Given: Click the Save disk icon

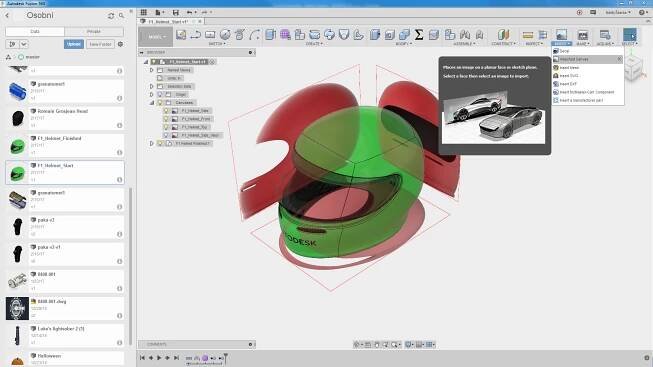Looking at the screenshot, I should point(176,12).
